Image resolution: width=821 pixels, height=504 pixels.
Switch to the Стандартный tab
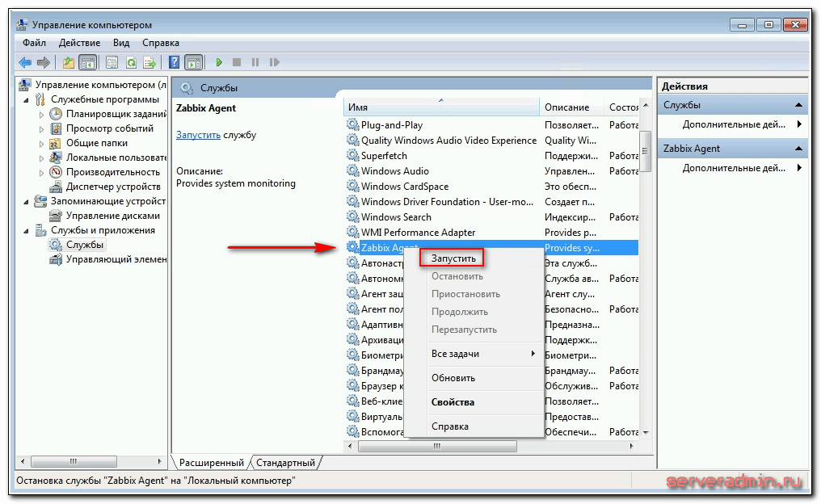click(286, 463)
